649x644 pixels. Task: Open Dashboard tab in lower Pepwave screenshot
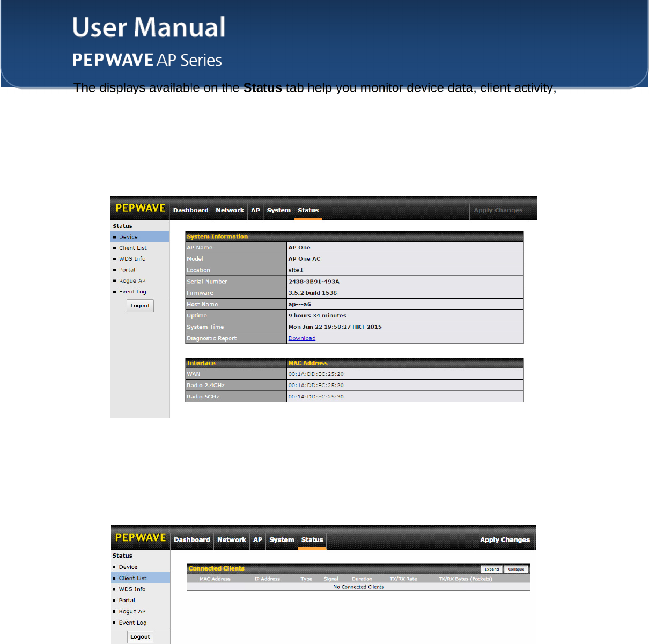click(x=192, y=540)
